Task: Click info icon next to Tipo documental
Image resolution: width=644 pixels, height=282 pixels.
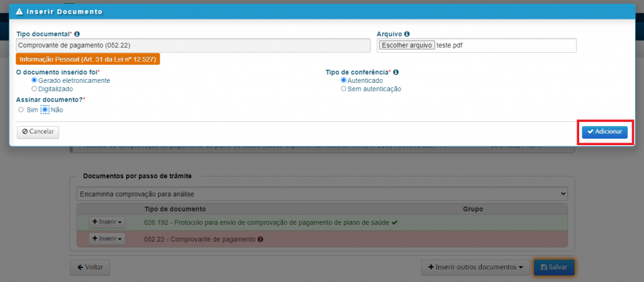Action: pyautogui.click(x=77, y=34)
